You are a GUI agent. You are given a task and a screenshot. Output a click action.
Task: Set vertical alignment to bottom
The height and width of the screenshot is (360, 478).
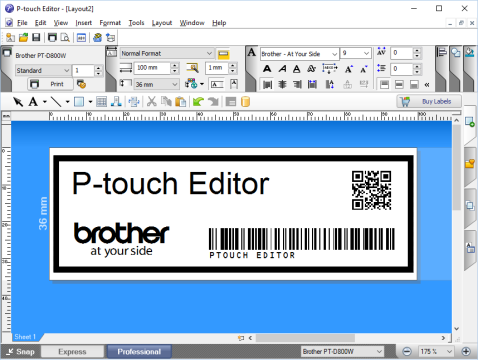[x=414, y=85]
